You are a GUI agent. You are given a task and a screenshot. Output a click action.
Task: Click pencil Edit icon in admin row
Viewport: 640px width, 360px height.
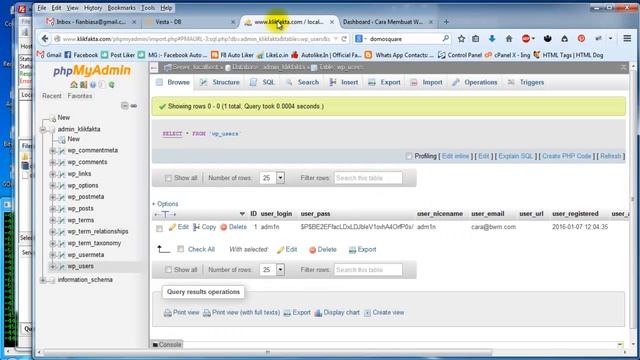pyautogui.click(x=172, y=227)
